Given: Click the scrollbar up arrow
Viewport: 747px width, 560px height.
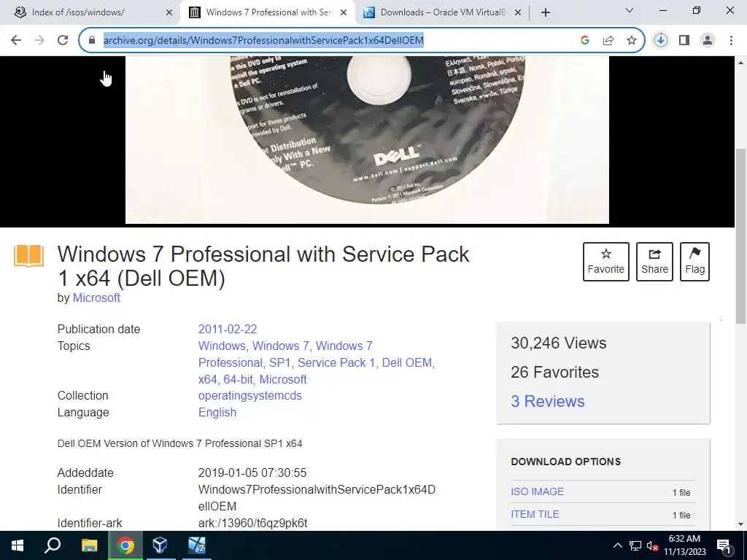Looking at the screenshot, I should coord(740,63).
